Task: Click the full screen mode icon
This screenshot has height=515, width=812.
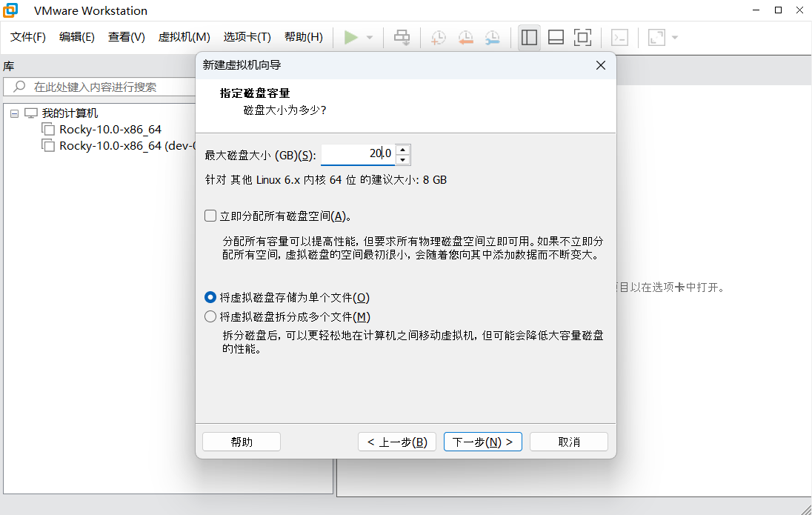Action: coord(582,37)
